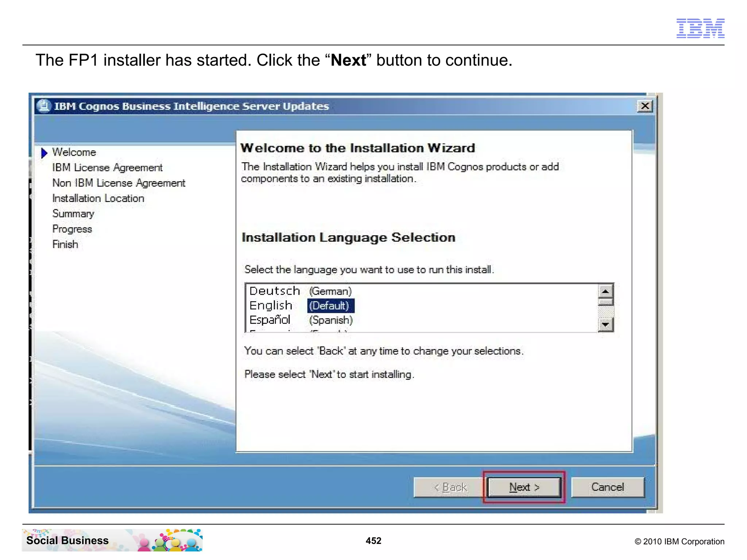Image resolution: width=747 pixels, height=560 pixels.
Task: Click the Progress step
Action: coord(72,229)
